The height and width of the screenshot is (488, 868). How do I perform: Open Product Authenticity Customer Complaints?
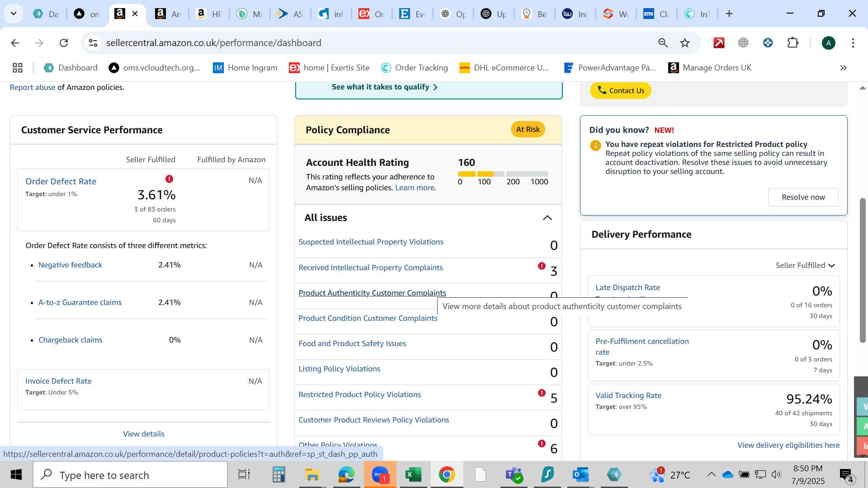(372, 293)
